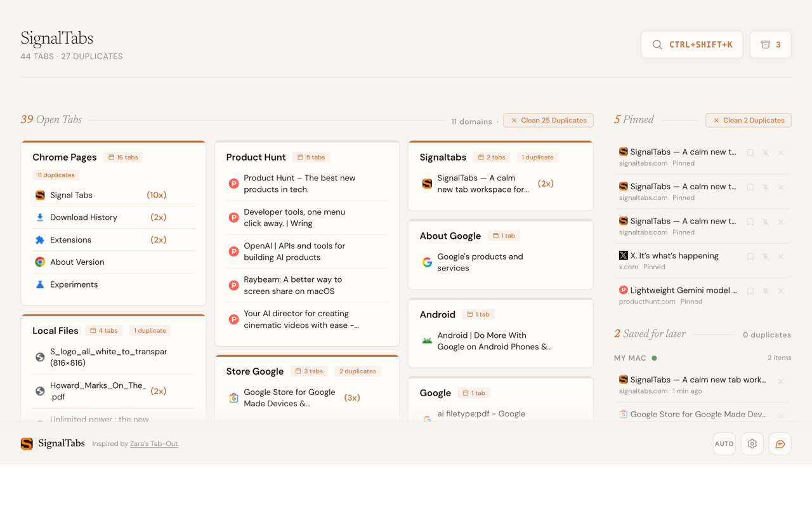This screenshot has width=812, height=508.
Task: Click the MY MAC device label
Action: point(630,358)
